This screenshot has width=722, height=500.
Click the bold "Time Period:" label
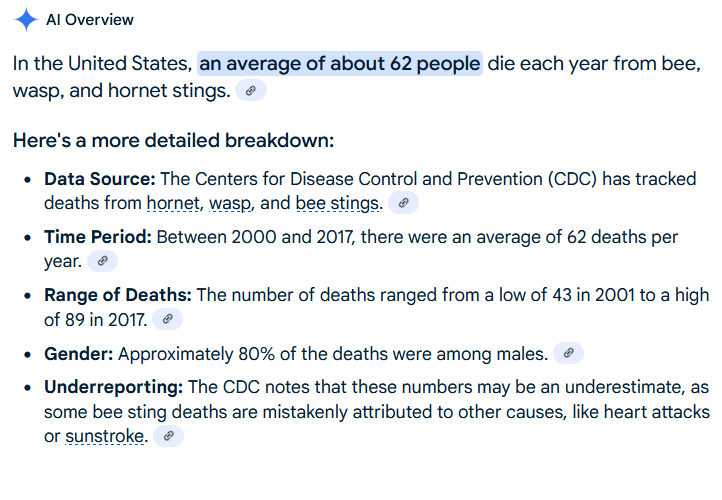click(x=98, y=238)
